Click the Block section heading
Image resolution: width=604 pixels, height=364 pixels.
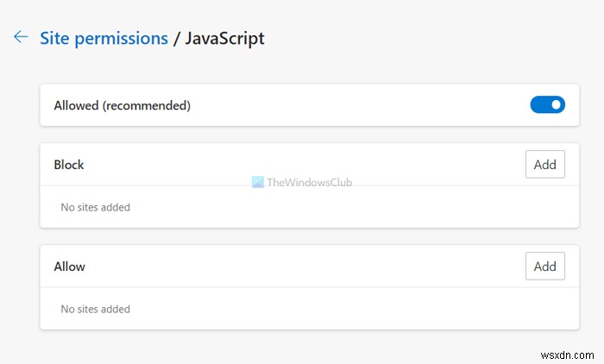pos(68,165)
